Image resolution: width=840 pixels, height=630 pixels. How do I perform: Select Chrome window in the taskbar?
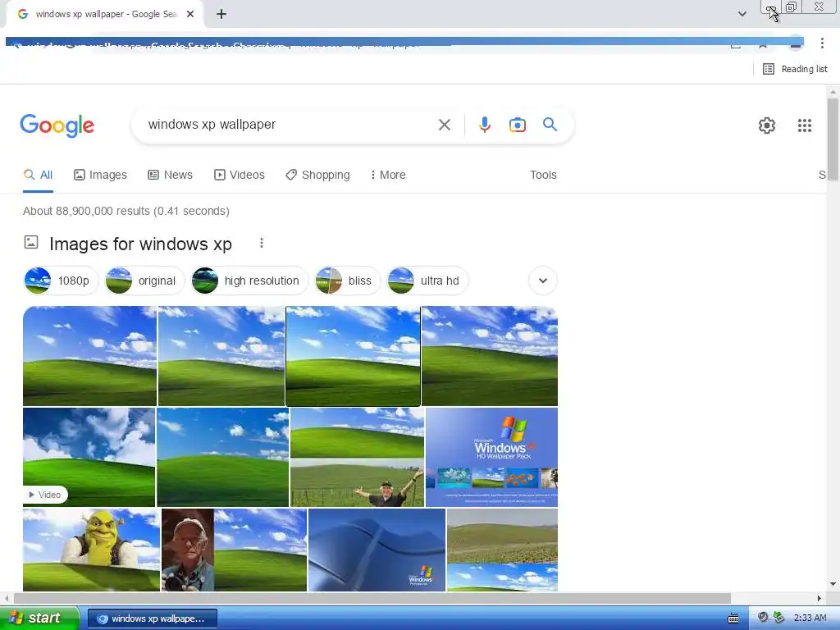point(152,619)
